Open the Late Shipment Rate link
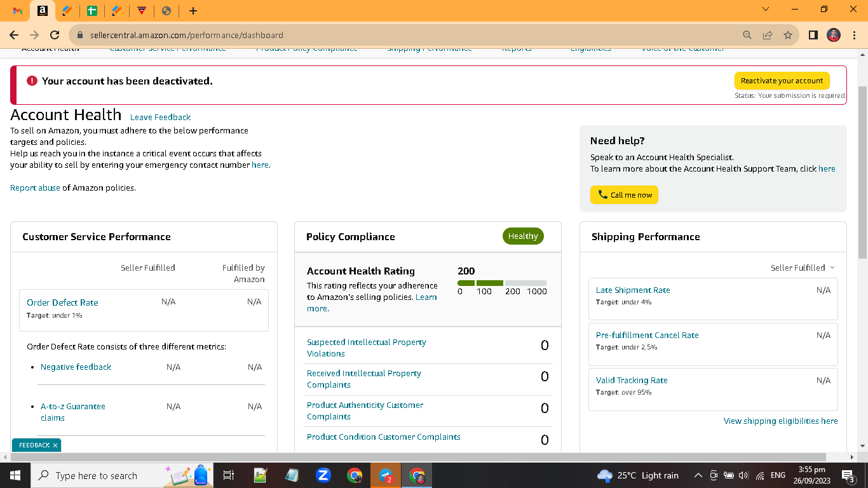 pos(633,290)
